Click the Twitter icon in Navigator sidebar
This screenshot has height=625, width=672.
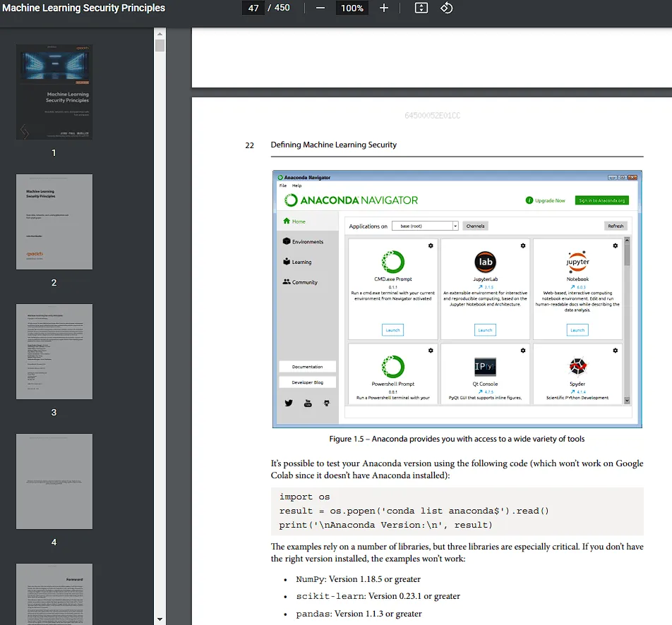pyautogui.click(x=289, y=403)
